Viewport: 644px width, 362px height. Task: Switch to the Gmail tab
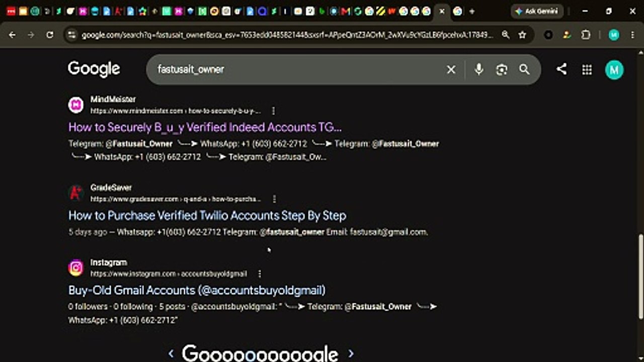tap(346, 11)
